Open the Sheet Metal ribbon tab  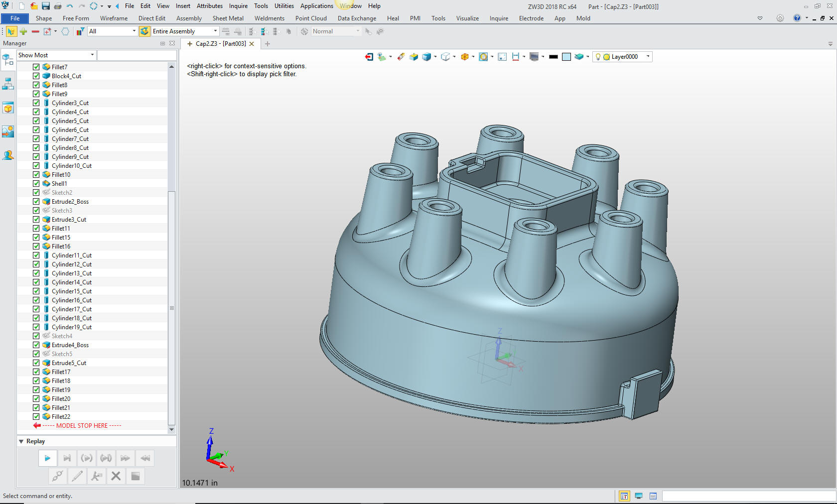tap(228, 18)
